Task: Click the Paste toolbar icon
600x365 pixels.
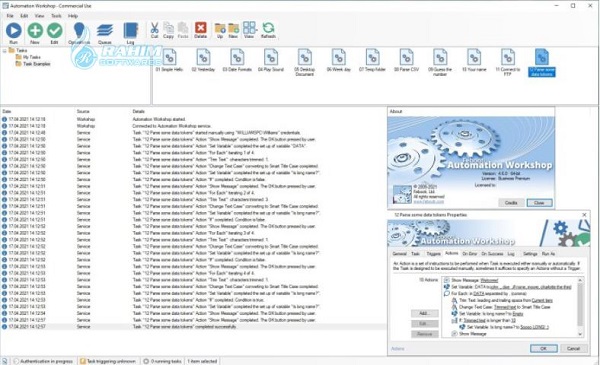Action: (x=183, y=30)
